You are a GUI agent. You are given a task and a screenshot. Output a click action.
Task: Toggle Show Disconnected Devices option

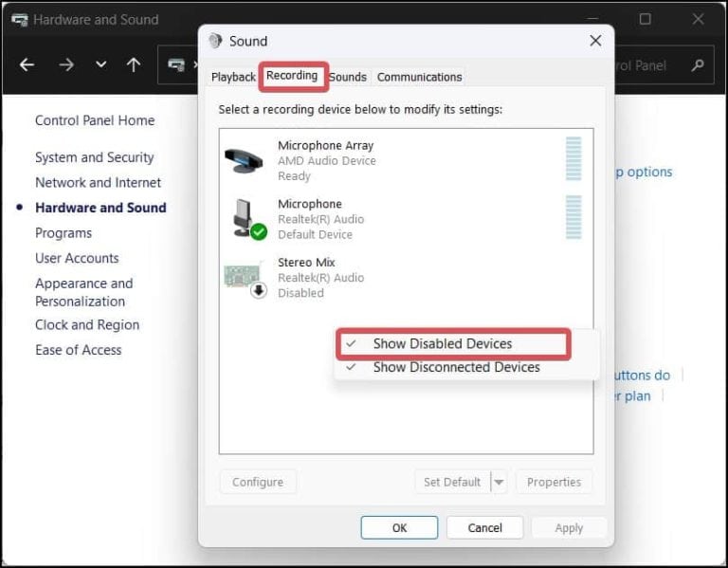[x=456, y=367]
